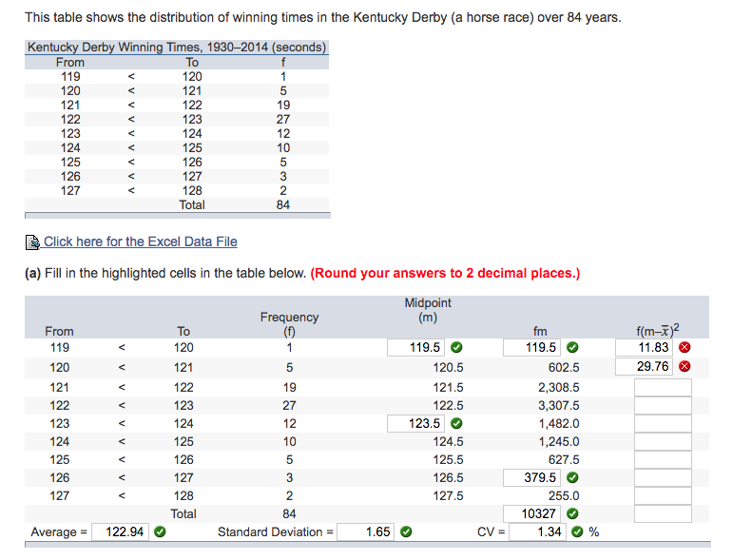Screen dimensions: 752x560
Task: Click the empty deviation cell for row 123–124
Action: [663, 424]
